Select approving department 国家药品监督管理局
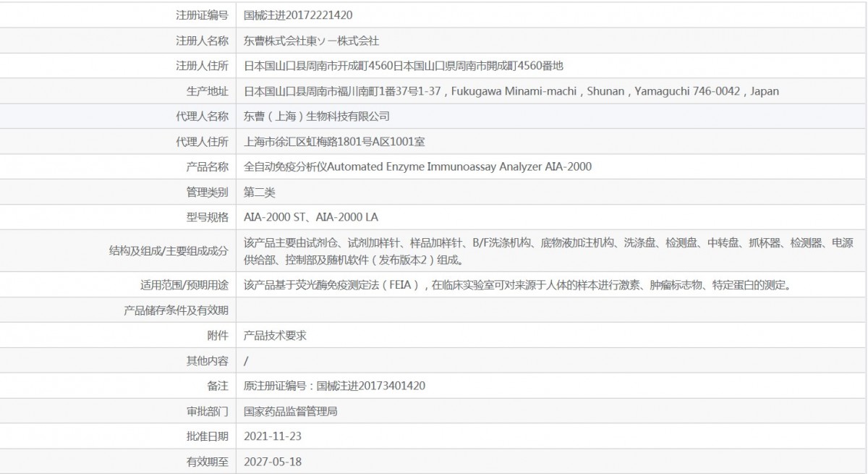The image size is (868, 474). pos(291,411)
